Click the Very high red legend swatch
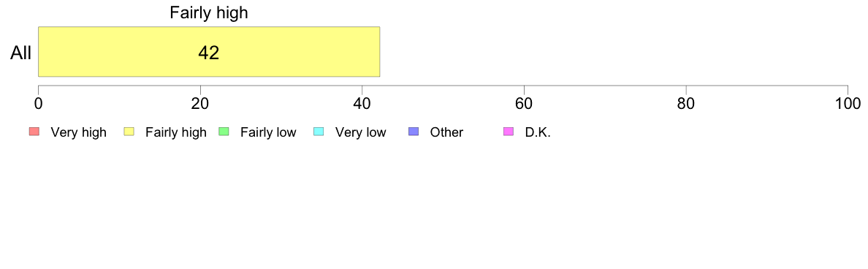Screen dimensions: 868x269 [x=34, y=132]
